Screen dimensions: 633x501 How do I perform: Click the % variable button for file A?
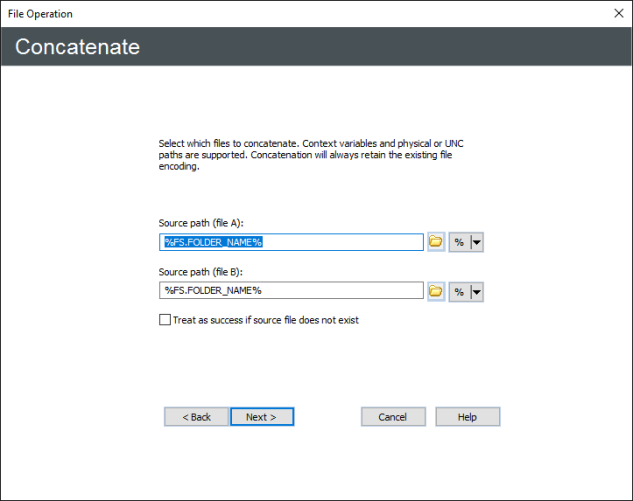(459, 243)
